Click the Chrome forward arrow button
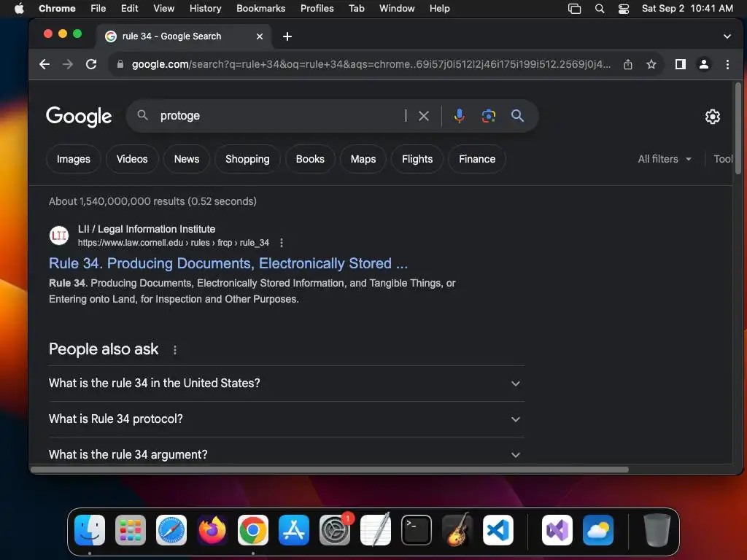The height and width of the screenshot is (560, 747). click(68, 64)
